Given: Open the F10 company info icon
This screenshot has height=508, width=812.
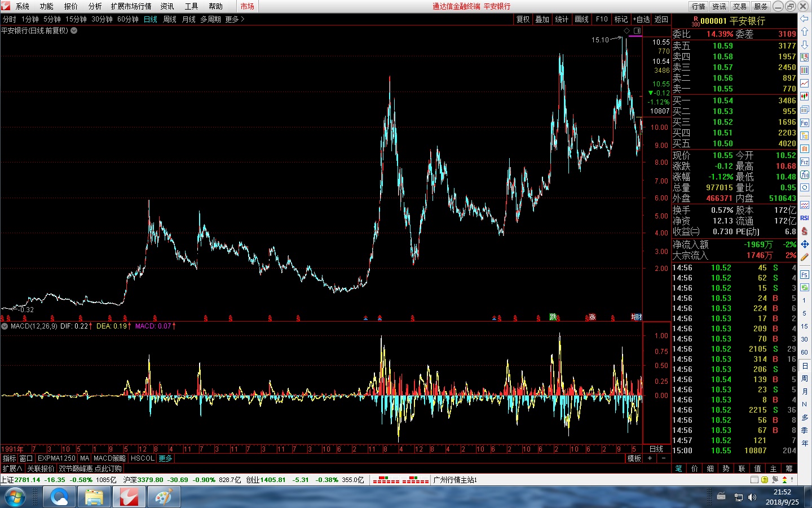Looking at the screenshot, I should pyautogui.click(x=805, y=122).
